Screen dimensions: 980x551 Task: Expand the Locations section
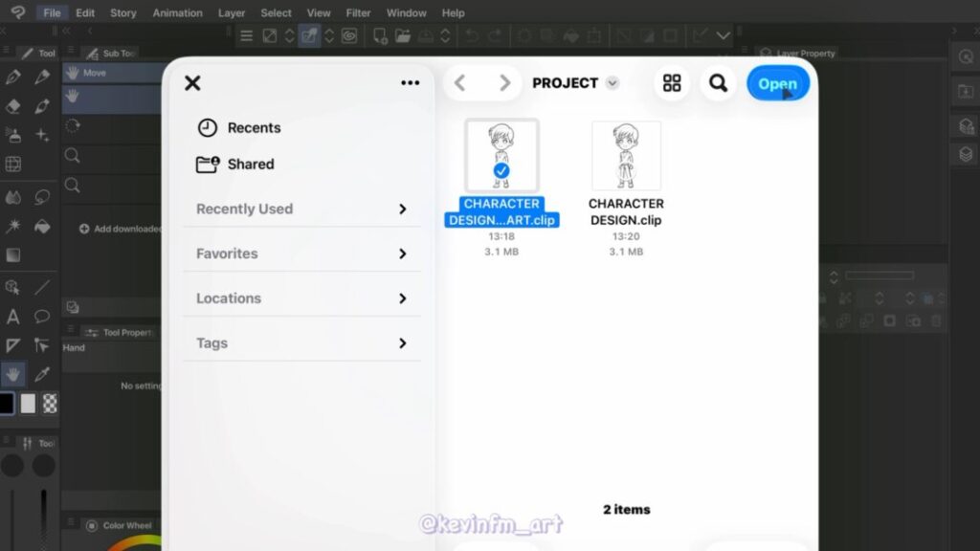tap(301, 298)
